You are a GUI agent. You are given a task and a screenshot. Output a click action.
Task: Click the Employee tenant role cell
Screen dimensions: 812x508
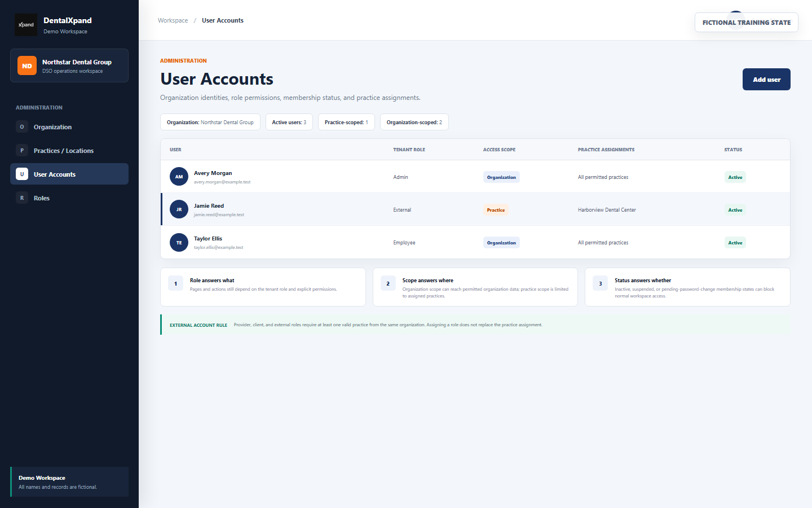pyautogui.click(x=404, y=243)
